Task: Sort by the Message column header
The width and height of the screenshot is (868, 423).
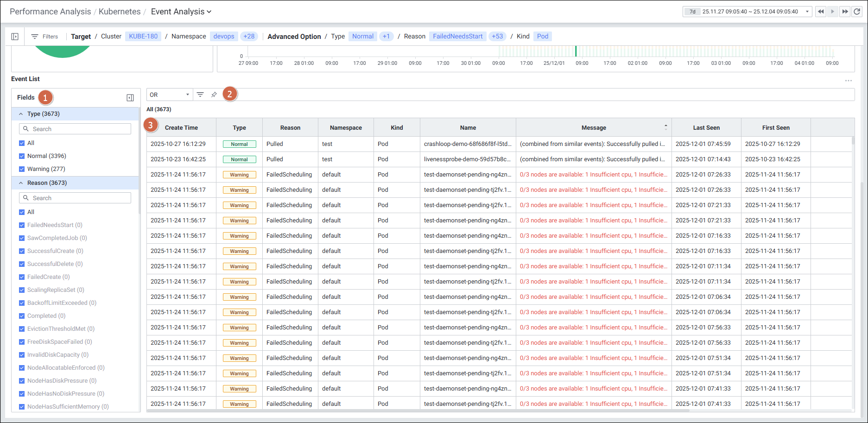Action: point(594,128)
